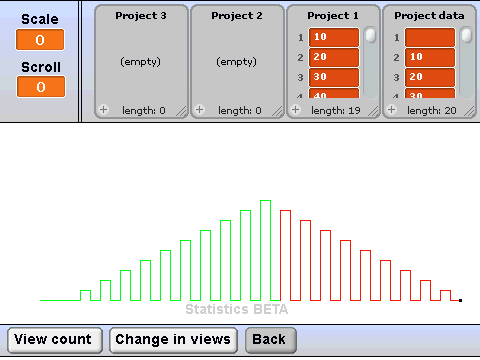Select item 1 with value 10 in Project 1
This screenshot has width=480, height=360.
[x=334, y=37]
